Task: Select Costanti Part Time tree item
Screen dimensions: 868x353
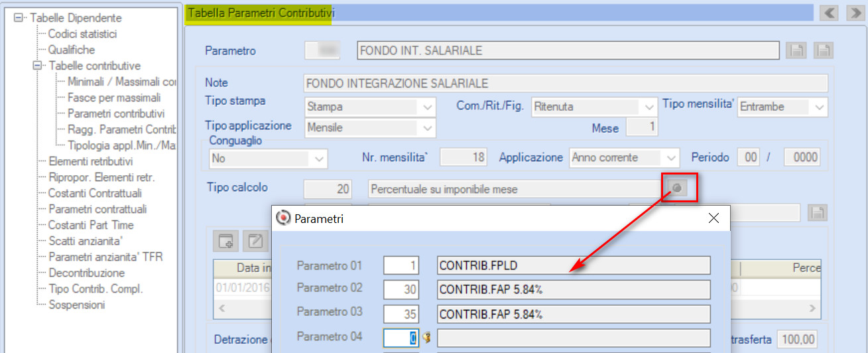Action: pyautogui.click(x=91, y=225)
